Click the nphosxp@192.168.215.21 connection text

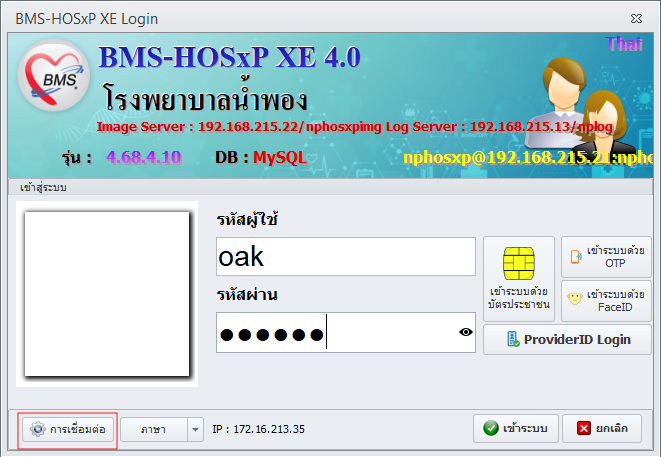point(528,157)
